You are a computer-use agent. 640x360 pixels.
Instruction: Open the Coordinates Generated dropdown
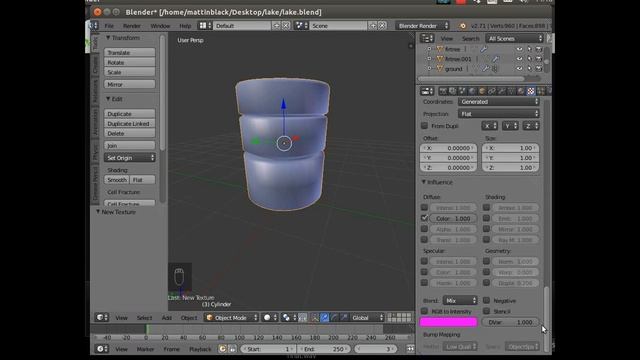499,102
